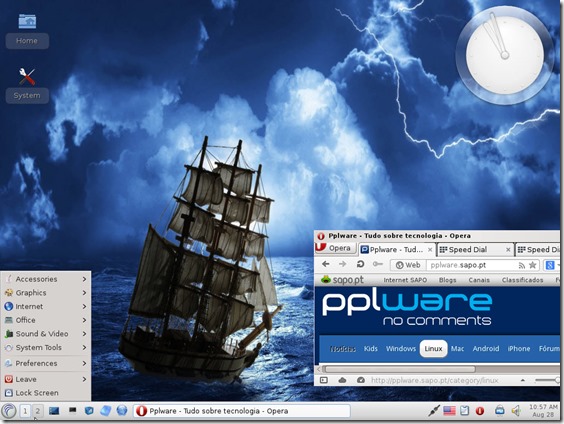Open the Android category on Pplware
564x424 pixels.
(x=486, y=348)
